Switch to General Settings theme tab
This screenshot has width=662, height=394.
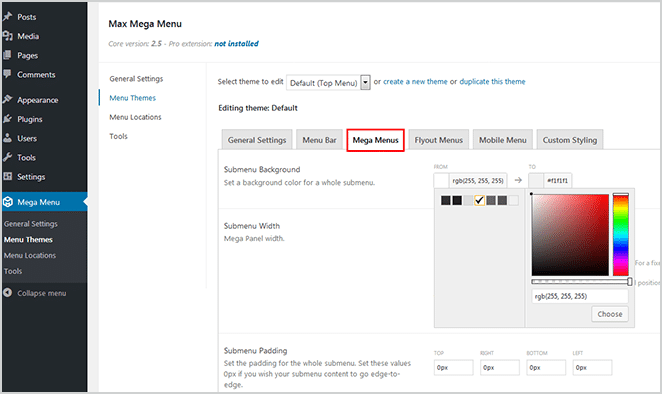pyautogui.click(x=257, y=140)
